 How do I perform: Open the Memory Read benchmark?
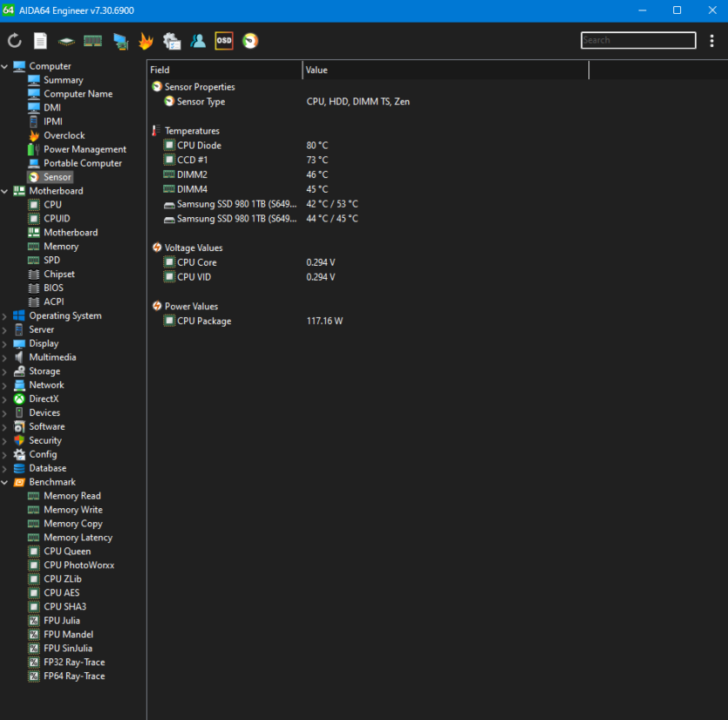(x=72, y=496)
